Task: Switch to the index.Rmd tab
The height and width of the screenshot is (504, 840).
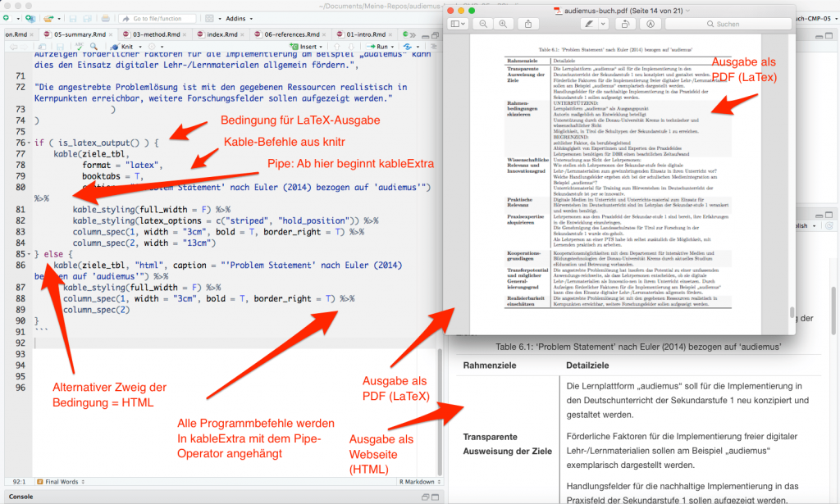Action: coord(222,34)
